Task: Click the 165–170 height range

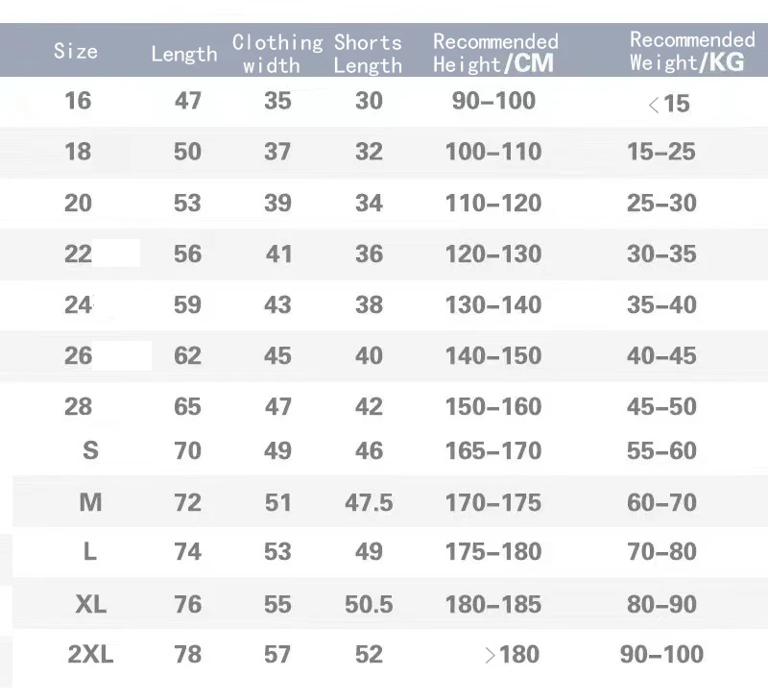Action: click(493, 450)
